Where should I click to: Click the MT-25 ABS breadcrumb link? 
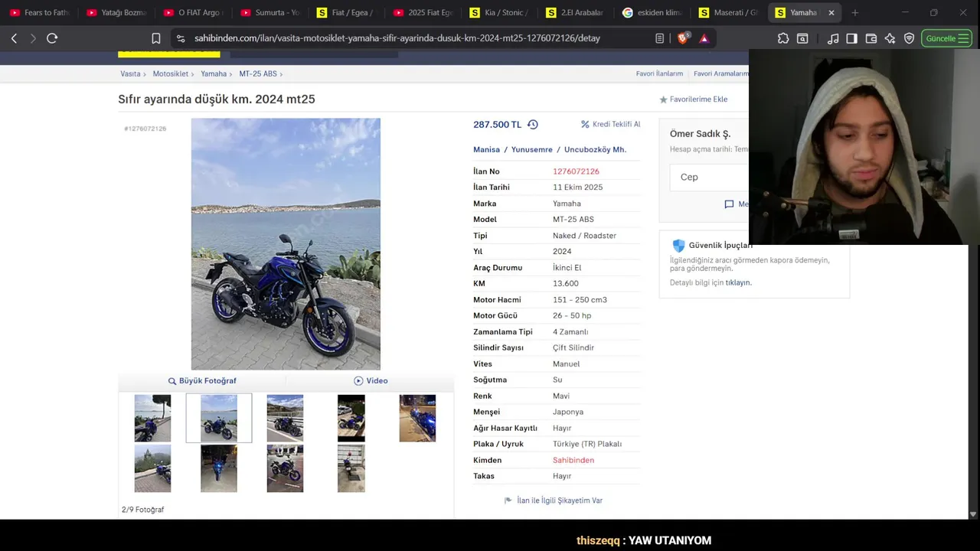pos(258,73)
